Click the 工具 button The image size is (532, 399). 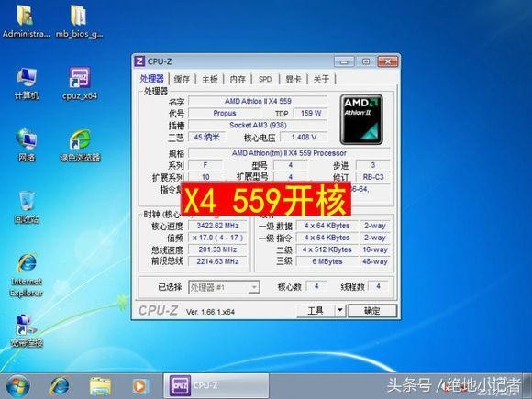316,310
